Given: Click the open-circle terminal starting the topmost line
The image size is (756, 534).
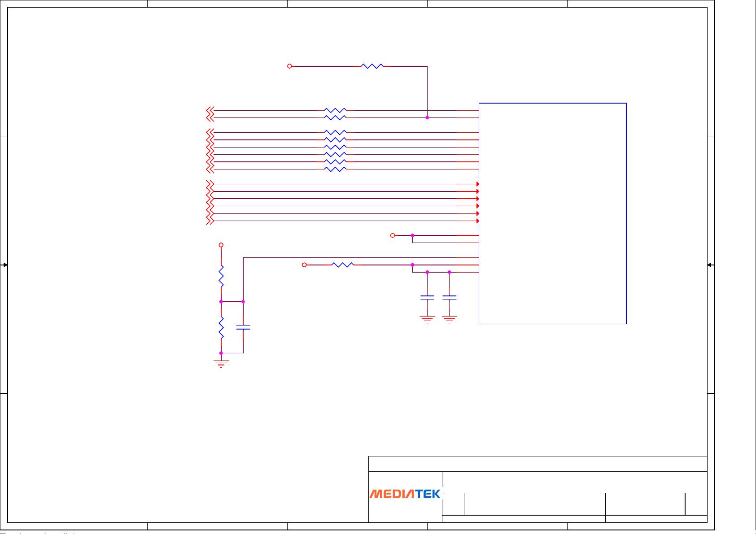Looking at the screenshot, I should pyautogui.click(x=289, y=66).
